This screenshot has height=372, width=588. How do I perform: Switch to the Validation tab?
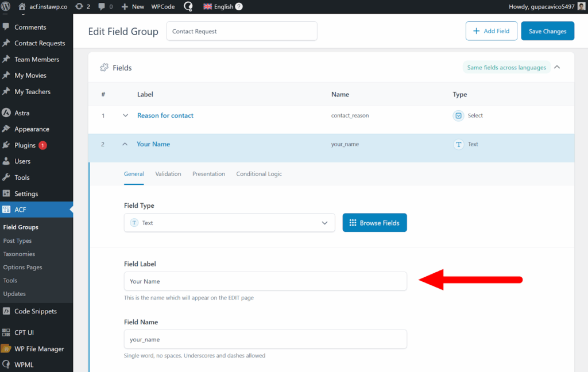pos(168,174)
